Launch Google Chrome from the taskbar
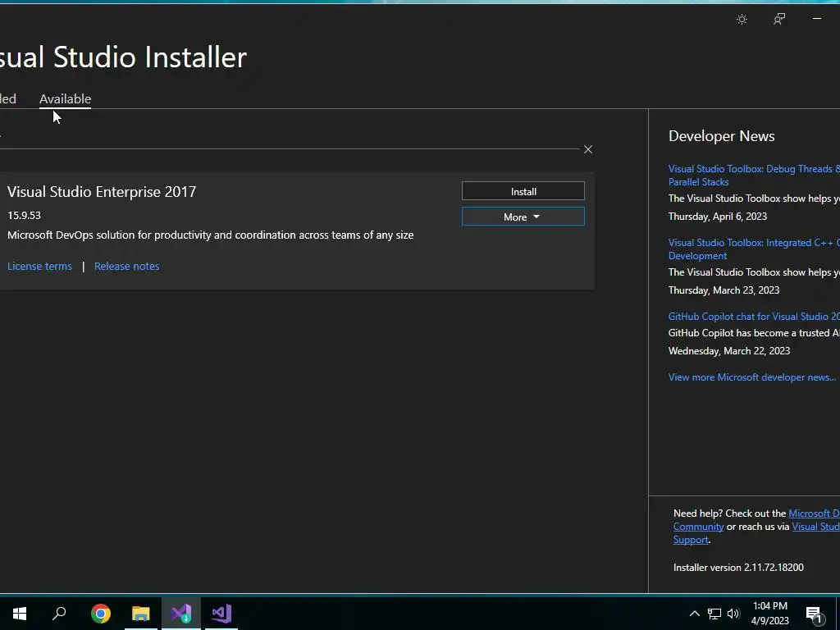 pos(101,614)
